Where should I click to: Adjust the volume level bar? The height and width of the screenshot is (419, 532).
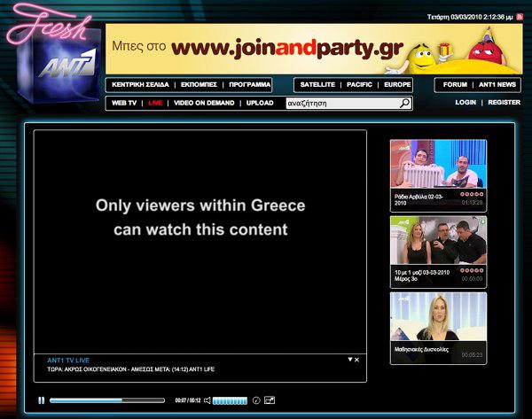click(x=230, y=400)
